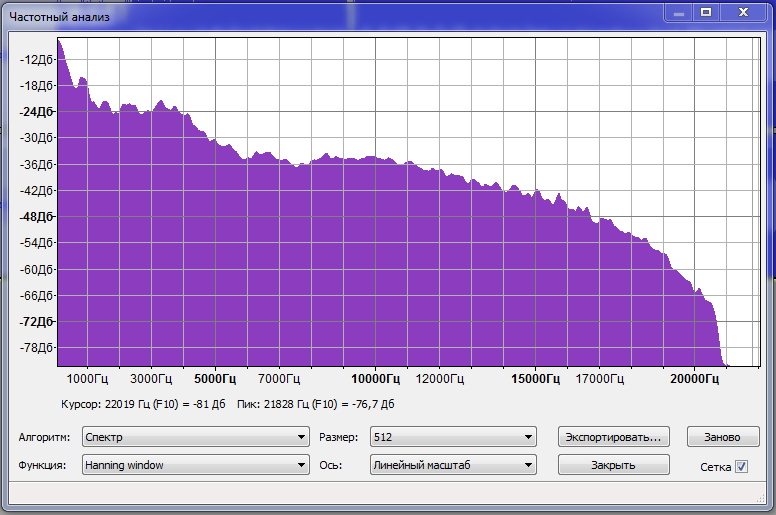Click the Курсор readout text
Screen dimensions: 776x515
point(143,404)
